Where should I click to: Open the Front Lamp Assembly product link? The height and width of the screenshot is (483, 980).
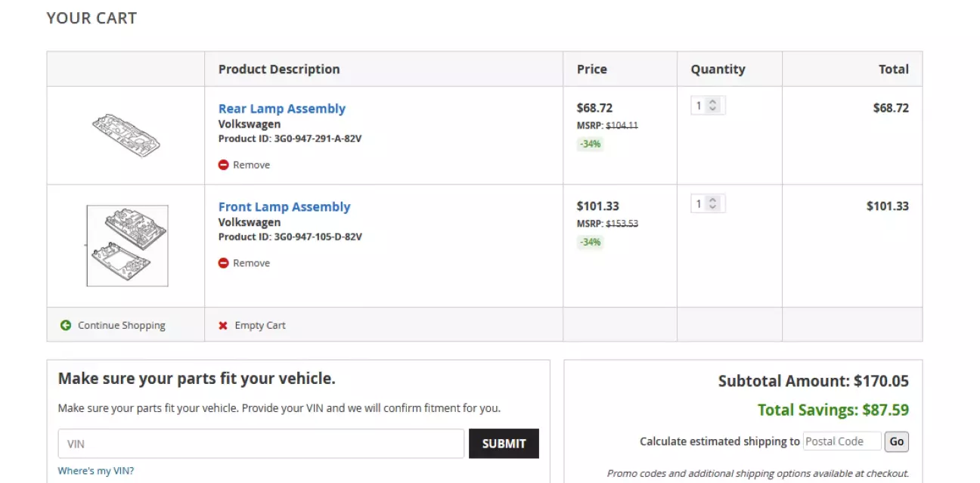click(284, 207)
